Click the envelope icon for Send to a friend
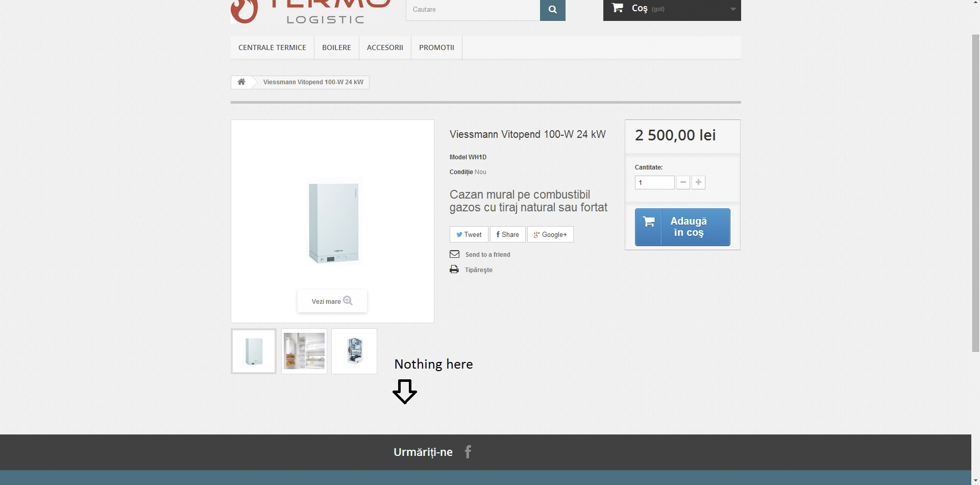 click(x=454, y=254)
